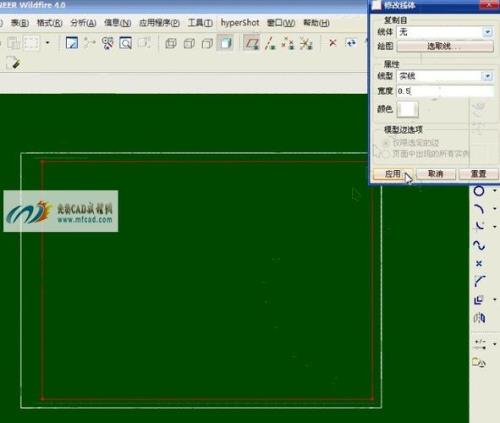This screenshot has height=423, width=500.
Task: Expand the trim tool flyout arrow
Action: [495, 344]
